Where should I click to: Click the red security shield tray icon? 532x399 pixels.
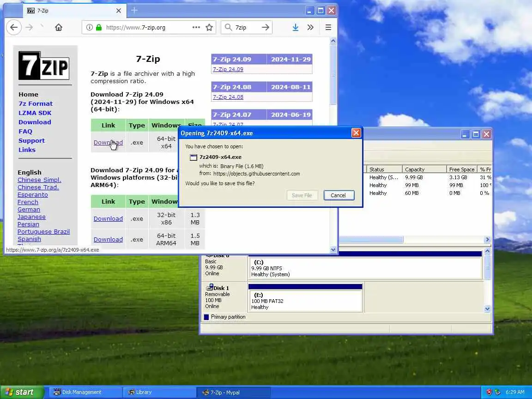point(489,392)
